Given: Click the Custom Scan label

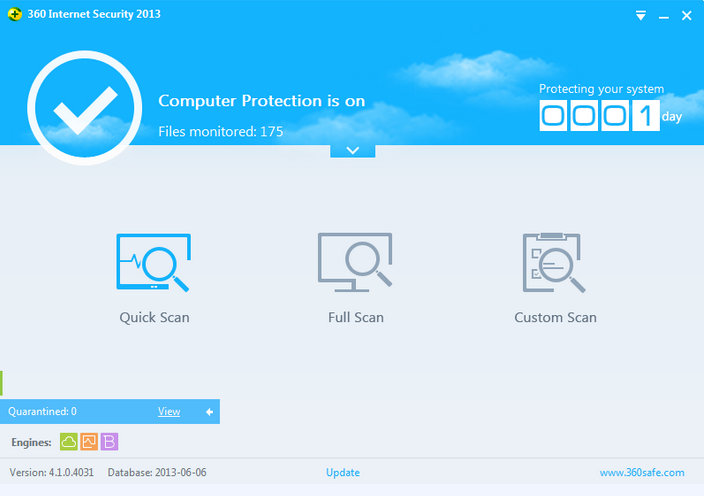Looking at the screenshot, I should 555,317.
